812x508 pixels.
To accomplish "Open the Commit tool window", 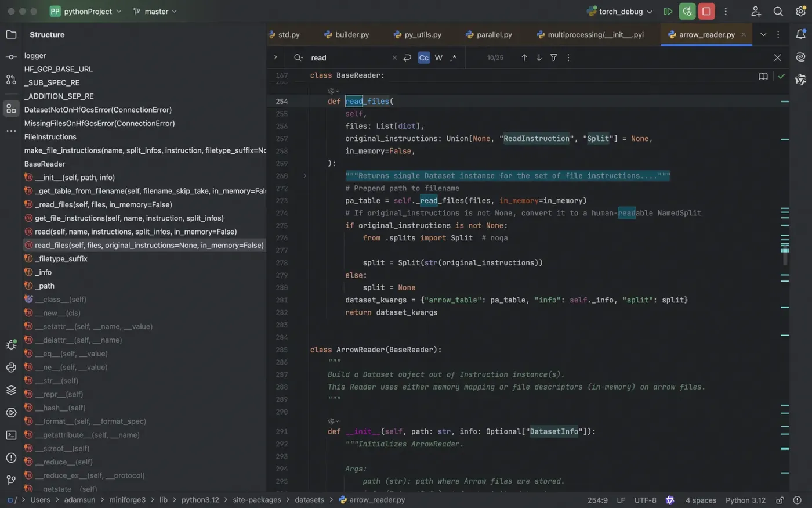I will 11,57.
